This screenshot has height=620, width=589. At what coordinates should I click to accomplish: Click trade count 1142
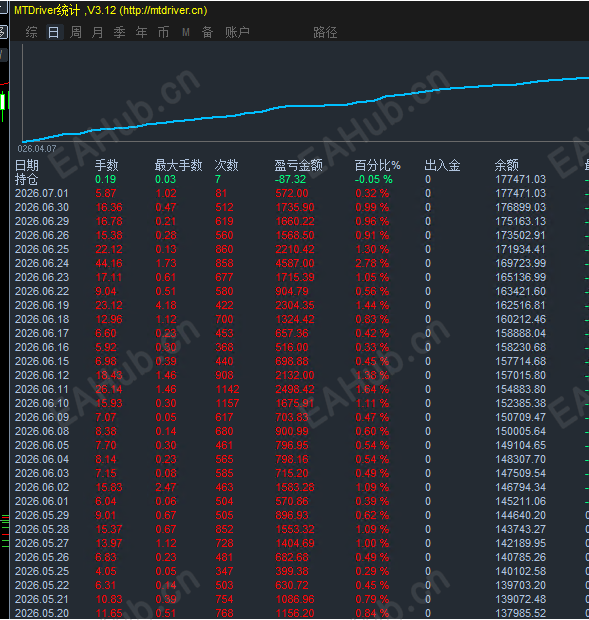(x=227, y=389)
